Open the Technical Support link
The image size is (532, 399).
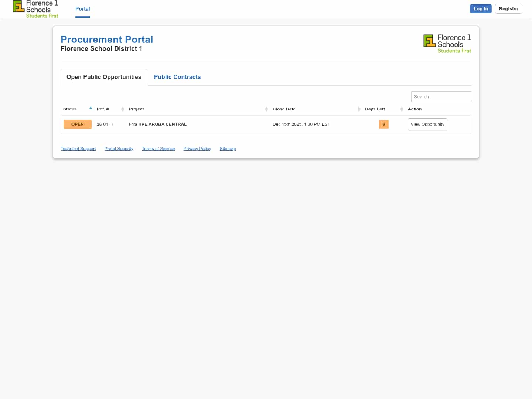point(78,149)
